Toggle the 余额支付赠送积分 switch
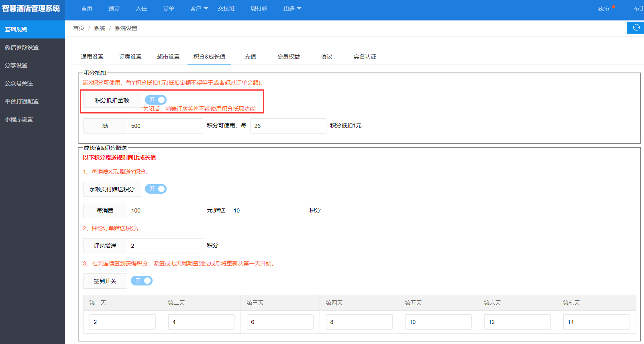Screen dimensions: 644x344 (x=156, y=189)
